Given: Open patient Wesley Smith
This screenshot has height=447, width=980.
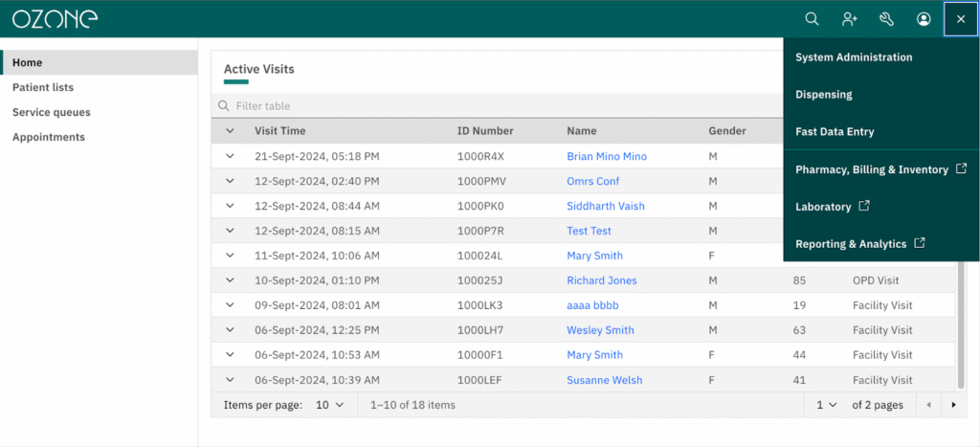Looking at the screenshot, I should pyautogui.click(x=600, y=330).
